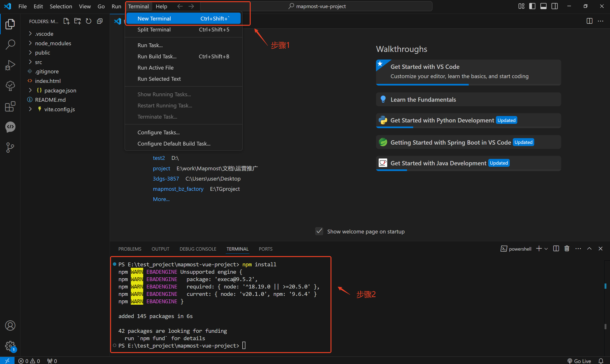Open Get Started with Python Development walkthrough
The height and width of the screenshot is (364, 610).
pos(468,121)
